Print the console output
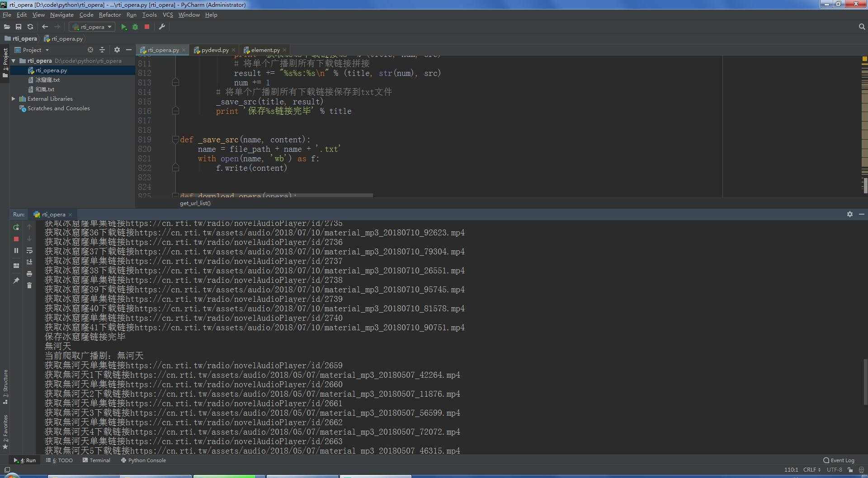Image resolution: width=868 pixels, height=478 pixels. (x=29, y=274)
